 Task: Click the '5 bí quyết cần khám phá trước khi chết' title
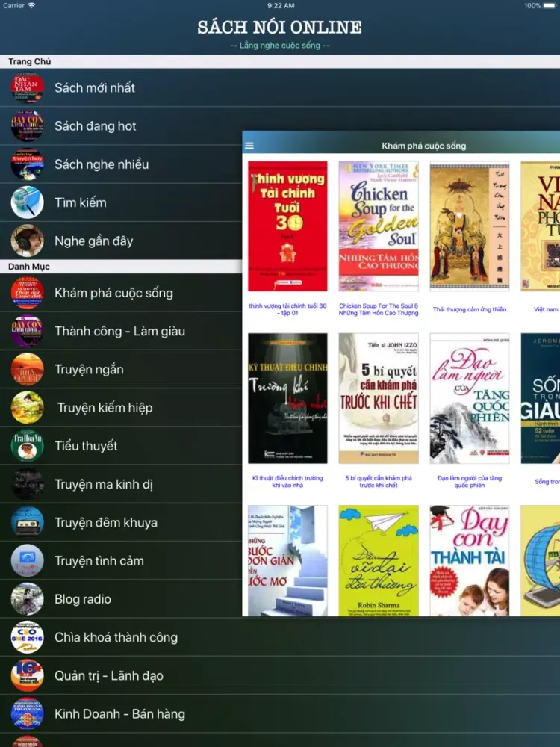(x=379, y=481)
